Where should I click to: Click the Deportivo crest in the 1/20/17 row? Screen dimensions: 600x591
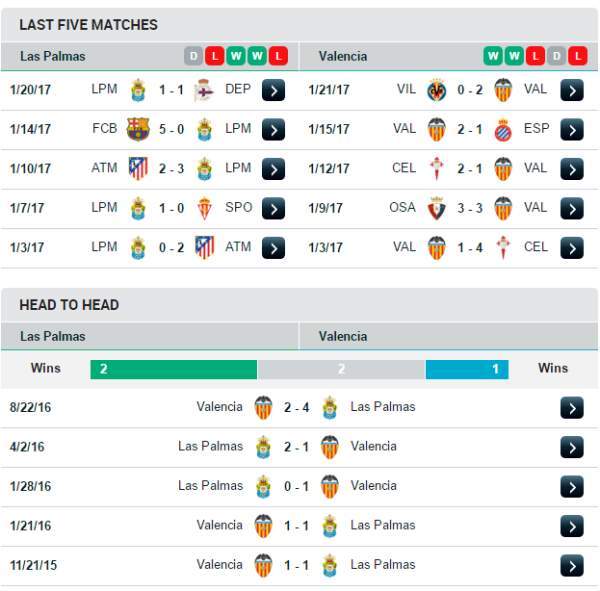coord(204,90)
